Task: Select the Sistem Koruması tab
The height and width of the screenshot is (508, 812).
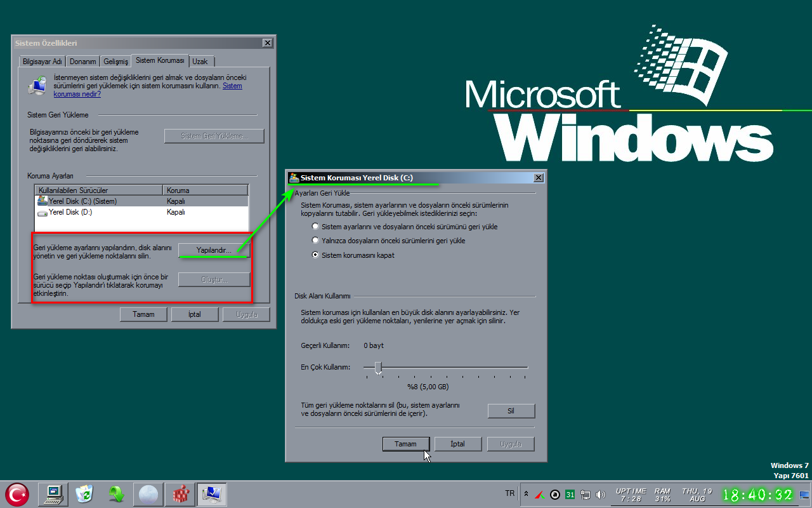Action: pyautogui.click(x=160, y=60)
